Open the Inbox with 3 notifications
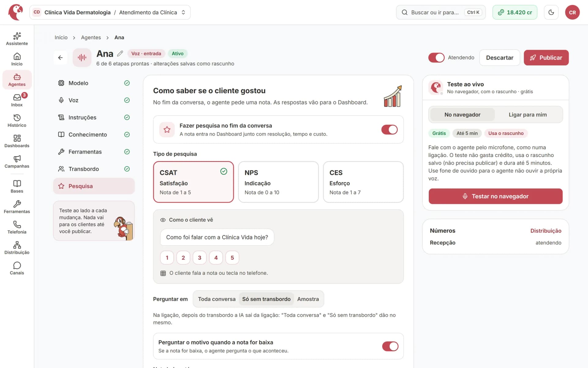This screenshot has width=588, height=368. click(x=17, y=100)
